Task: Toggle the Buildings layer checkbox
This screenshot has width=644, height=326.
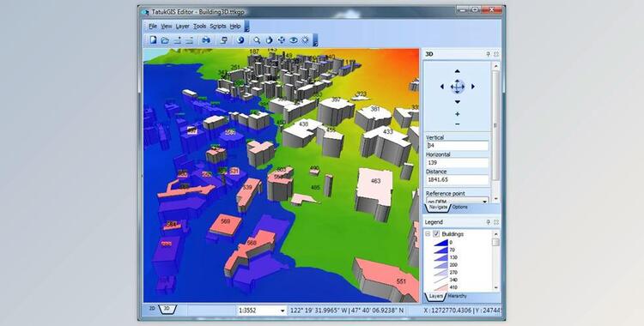Action: pos(436,233)
